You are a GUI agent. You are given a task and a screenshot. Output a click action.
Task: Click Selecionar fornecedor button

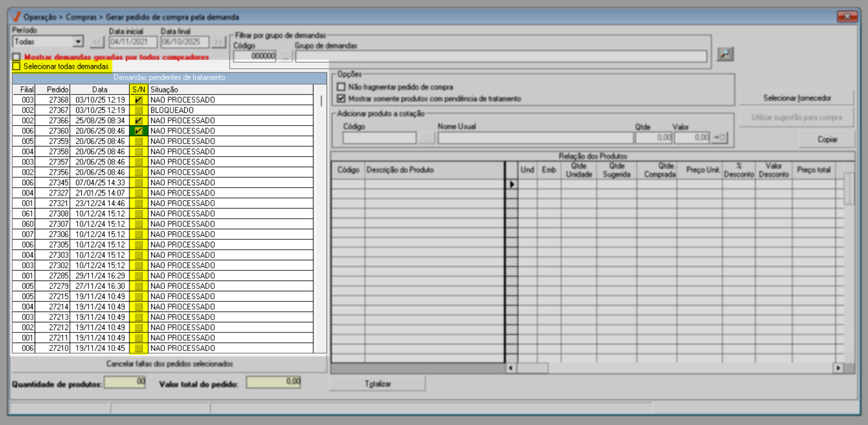(x=796, y=98)
